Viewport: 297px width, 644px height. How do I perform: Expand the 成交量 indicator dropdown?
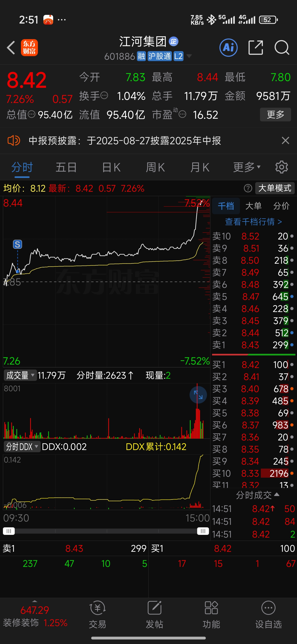pyautogui.click(x=20, y=375)
